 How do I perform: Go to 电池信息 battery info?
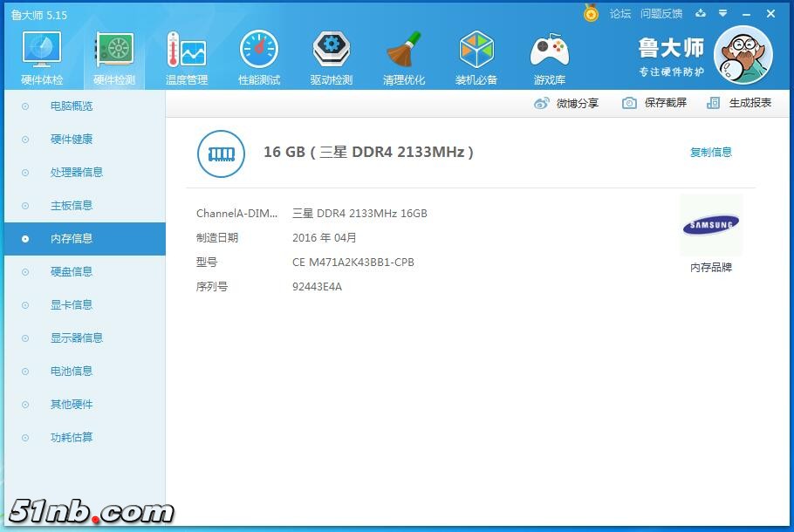tap(72, 372)
